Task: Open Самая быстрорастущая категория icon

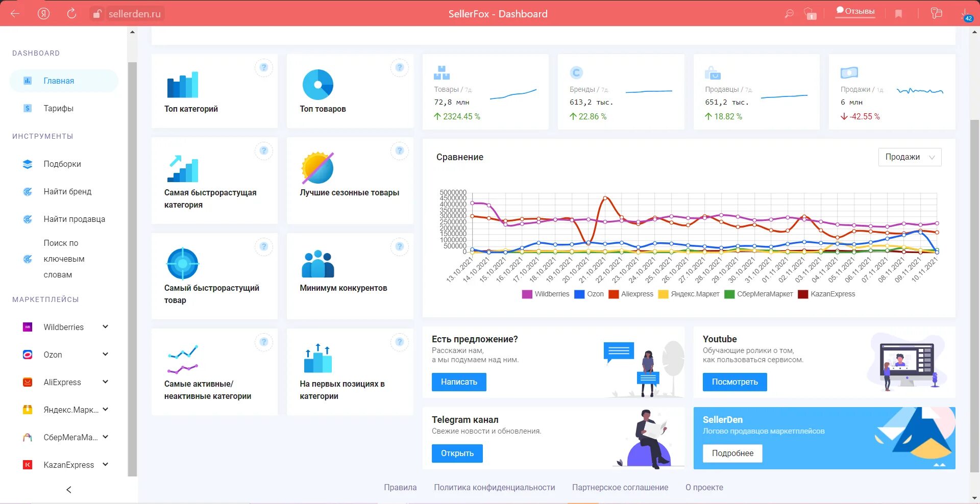Action: [182, 168]
